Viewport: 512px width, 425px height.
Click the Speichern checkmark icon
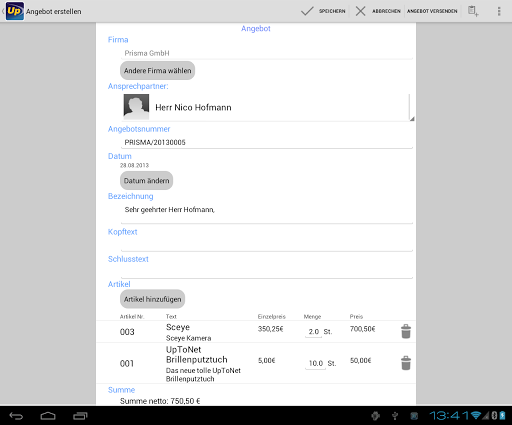tap(307, 11)
